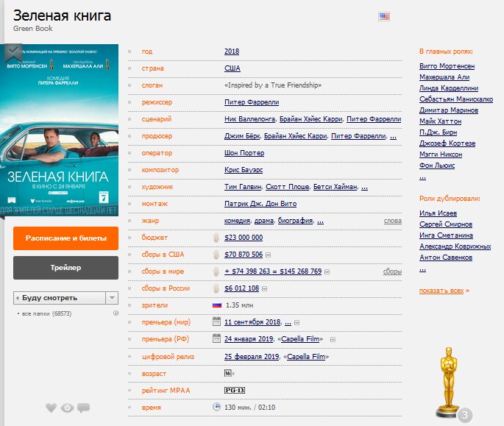The width and height of the screenshot is (504, 426).
Task: Open actor link 'Вигго Мортенсен'
Action: (447, 66)
